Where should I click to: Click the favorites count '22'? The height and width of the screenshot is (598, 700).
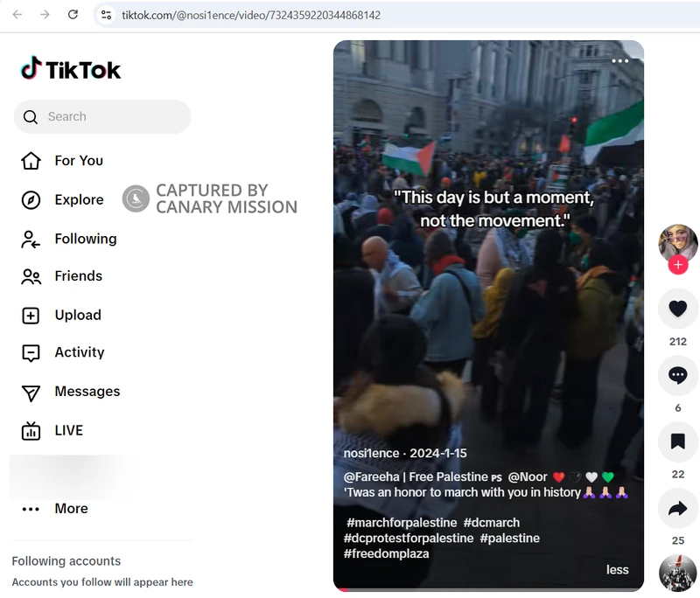click(677, 474)
